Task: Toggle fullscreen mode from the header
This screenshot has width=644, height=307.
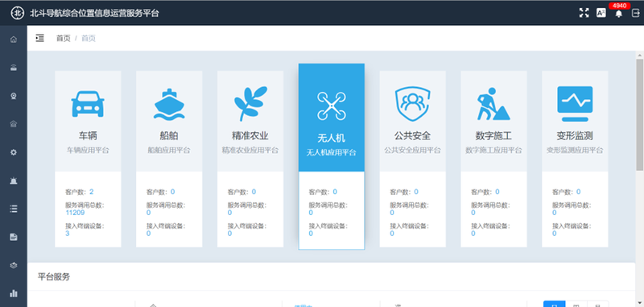Action: [584, 13]
